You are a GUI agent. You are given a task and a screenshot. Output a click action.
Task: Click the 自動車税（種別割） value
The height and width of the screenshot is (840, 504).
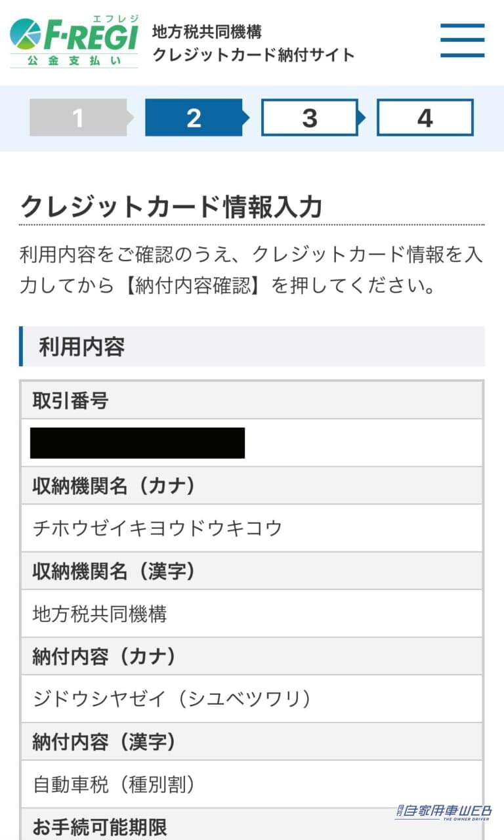pos(114,784)
